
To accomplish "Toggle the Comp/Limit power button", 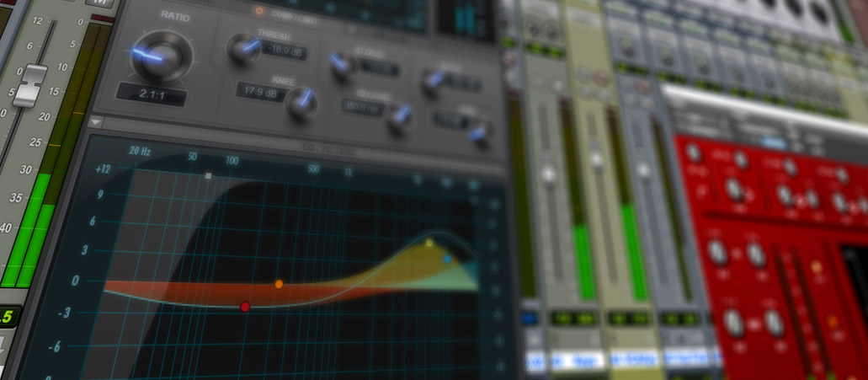I will pyautogui.click(x=258, y=12).
